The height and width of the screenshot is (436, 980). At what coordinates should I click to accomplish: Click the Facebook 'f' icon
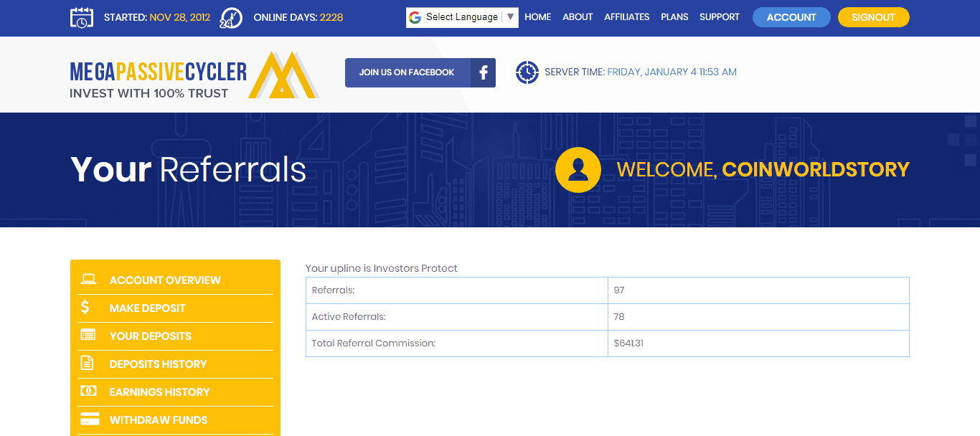(483, 72)
